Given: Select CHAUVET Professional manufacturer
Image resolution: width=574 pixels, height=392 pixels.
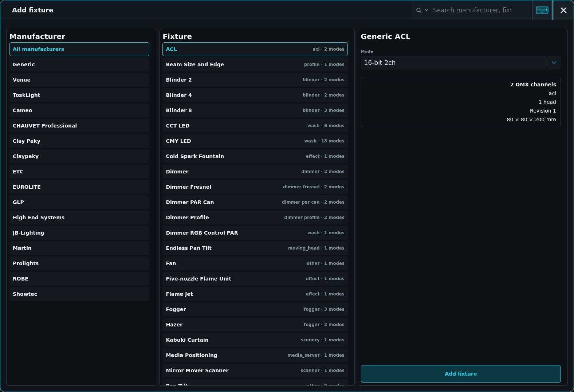Looking at the screenshot, I should pos(79,126).
